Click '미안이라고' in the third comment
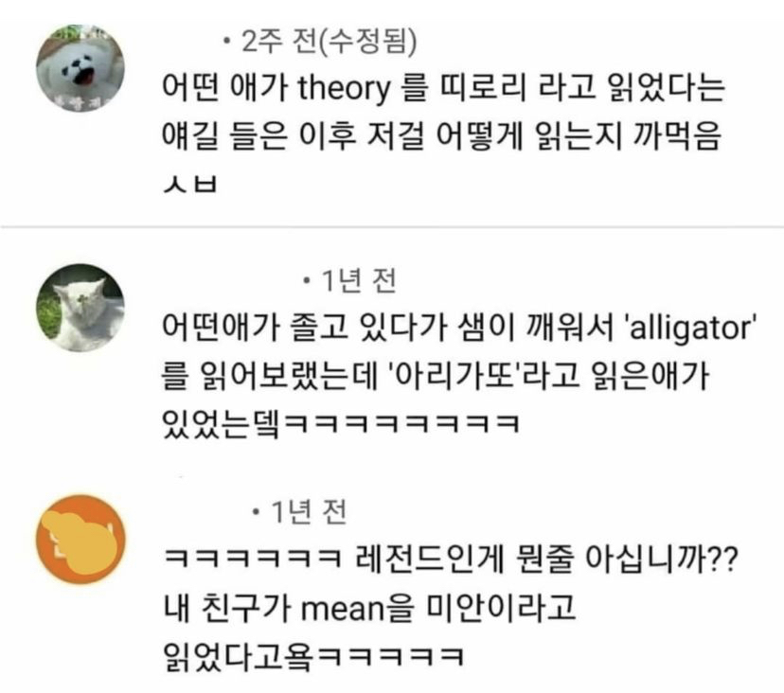 coord(501,608)
